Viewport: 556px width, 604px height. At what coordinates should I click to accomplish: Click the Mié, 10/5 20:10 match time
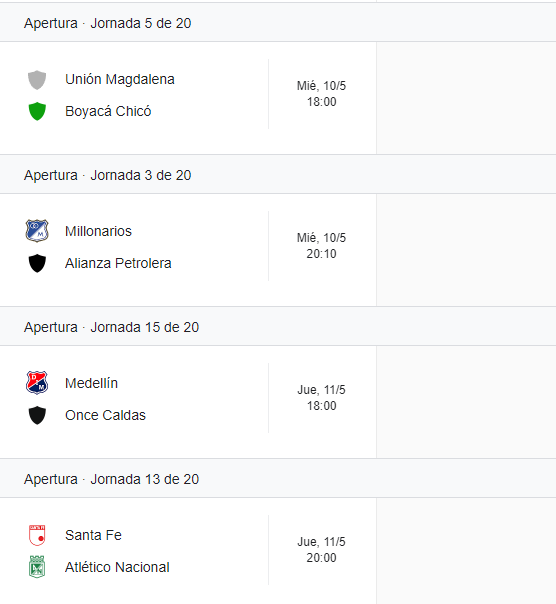[321, 246]
